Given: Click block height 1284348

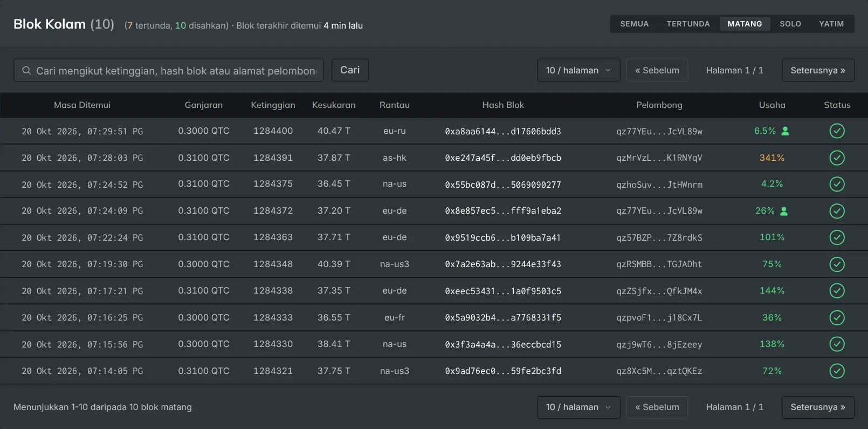Looking at the screenshot, I should tap(273, 264).
